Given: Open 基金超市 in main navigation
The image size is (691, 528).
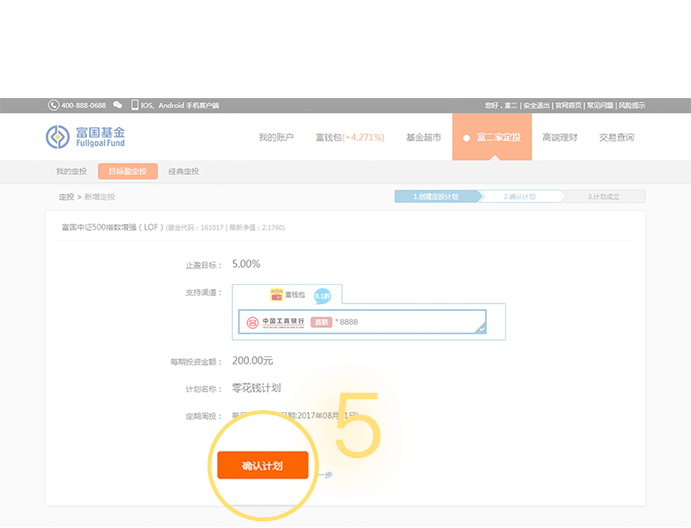Looking at the screenshot, I should point(423,137).
